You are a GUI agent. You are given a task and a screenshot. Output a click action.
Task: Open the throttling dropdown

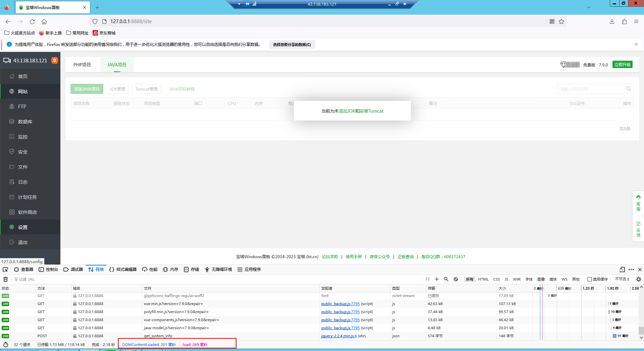point(622,279)
